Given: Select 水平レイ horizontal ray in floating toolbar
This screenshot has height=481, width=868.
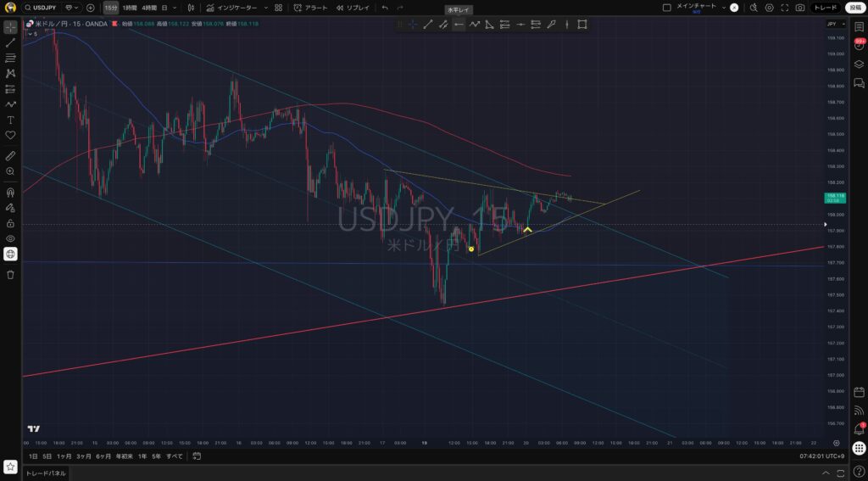Looking at the screenshot, I should coord(459,25).
